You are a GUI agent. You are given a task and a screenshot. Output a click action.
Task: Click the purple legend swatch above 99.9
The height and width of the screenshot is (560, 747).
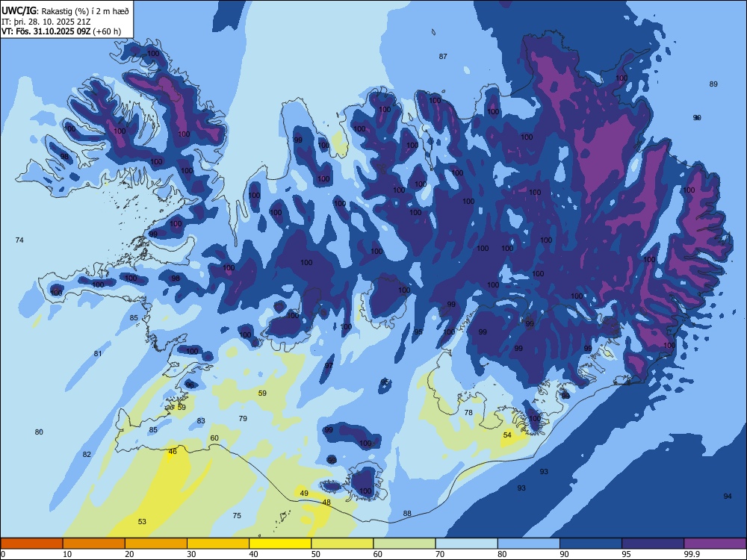pos(715,544)
